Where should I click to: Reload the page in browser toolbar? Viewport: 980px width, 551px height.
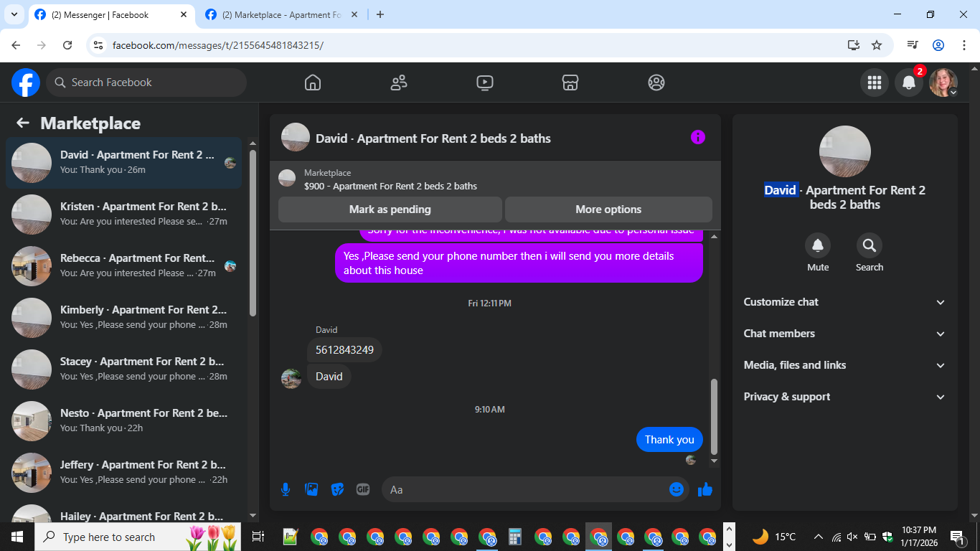point(67,45)
